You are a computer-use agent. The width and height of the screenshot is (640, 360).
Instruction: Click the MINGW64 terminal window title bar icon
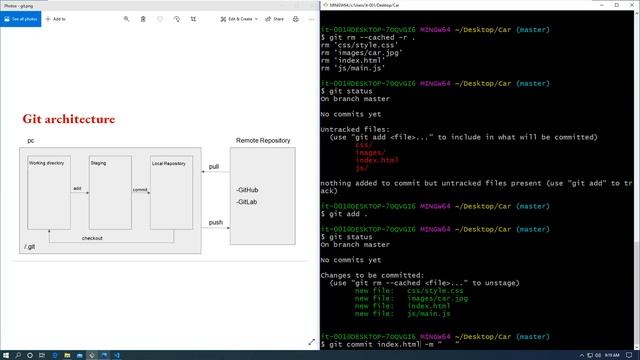point(325,5)
